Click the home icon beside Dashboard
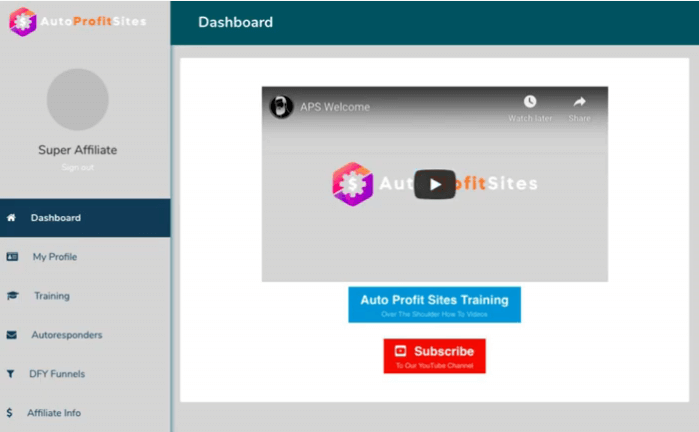Viewport: 699px width, 432px height. pos(11,218)
